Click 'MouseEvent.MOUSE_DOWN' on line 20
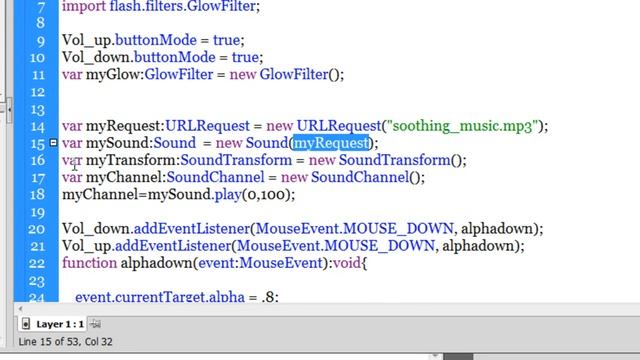Viewport: 640px width, 360px height. point(355,229)
